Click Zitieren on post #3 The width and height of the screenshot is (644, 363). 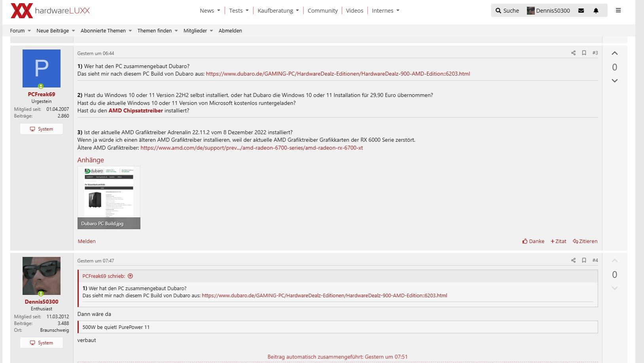point(585,241)
